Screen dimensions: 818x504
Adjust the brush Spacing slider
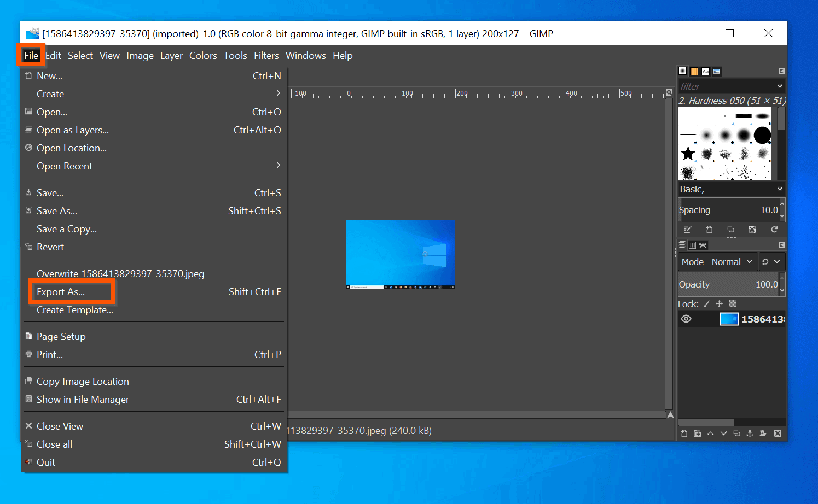point(728,209)
